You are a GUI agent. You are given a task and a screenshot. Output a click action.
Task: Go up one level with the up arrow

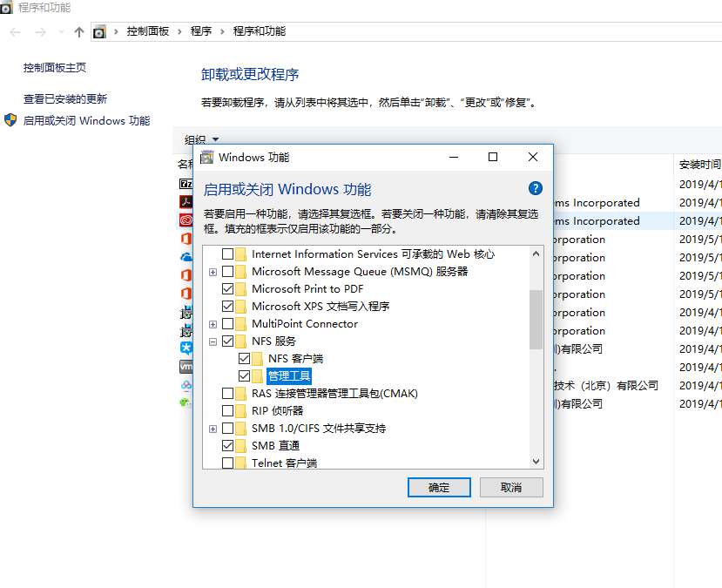click(x=79, y=31)
